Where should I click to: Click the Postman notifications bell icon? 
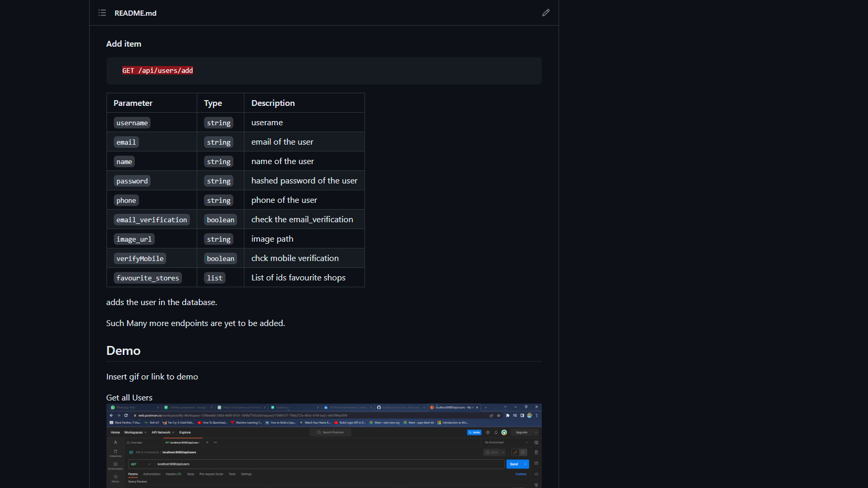click(496, 432)
